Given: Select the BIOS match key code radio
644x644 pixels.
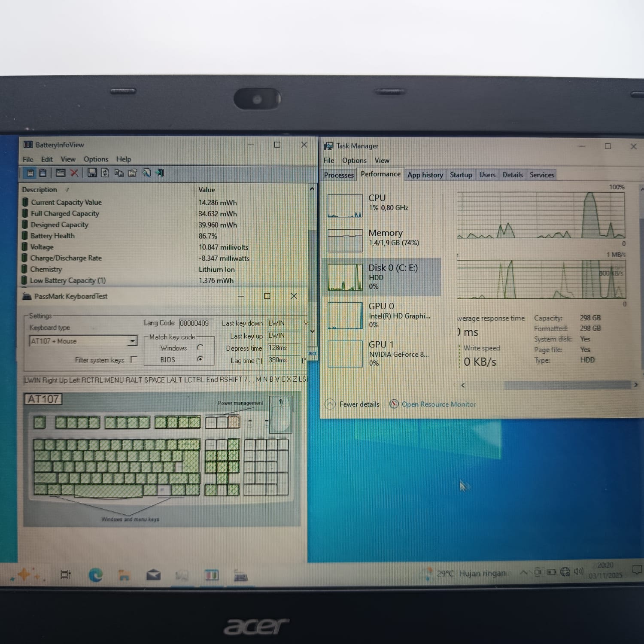Looking at the screenshot, I should pos(200,359).
